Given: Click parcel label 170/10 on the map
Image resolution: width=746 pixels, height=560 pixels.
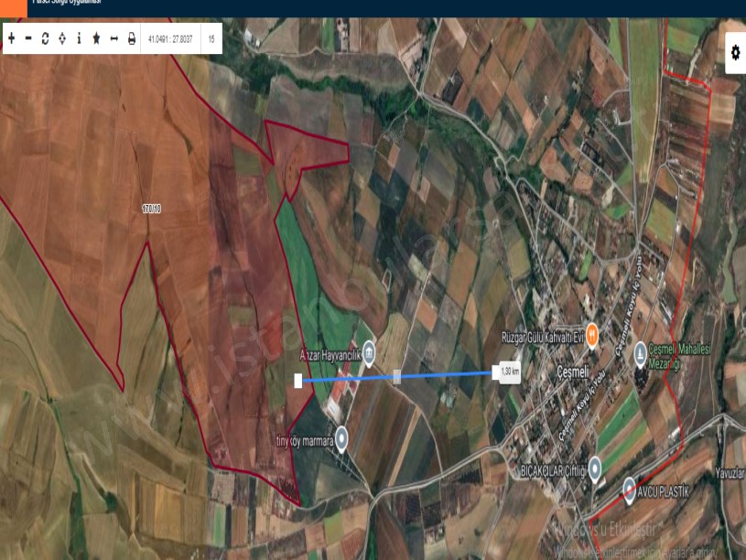Looking at the screenshot, I should pyautogui.click(x=151, y=210).
